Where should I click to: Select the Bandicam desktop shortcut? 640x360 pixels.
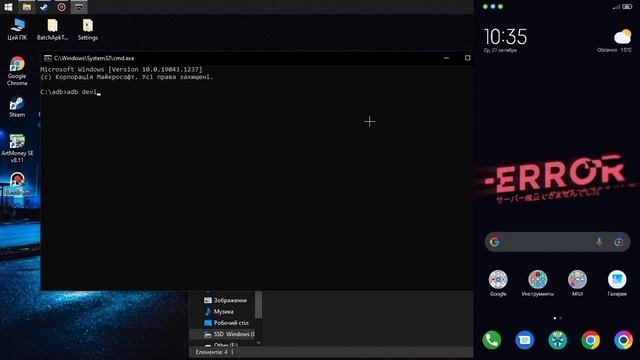coord(17,183)
